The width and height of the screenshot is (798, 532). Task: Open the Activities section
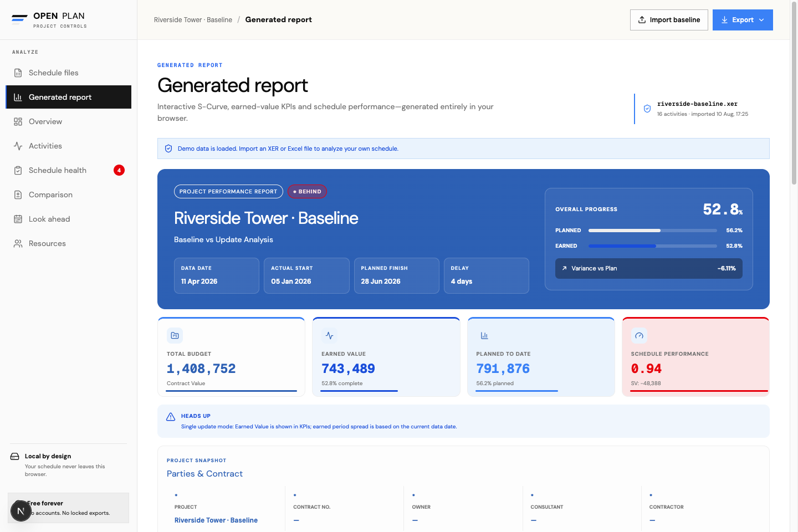69,146
